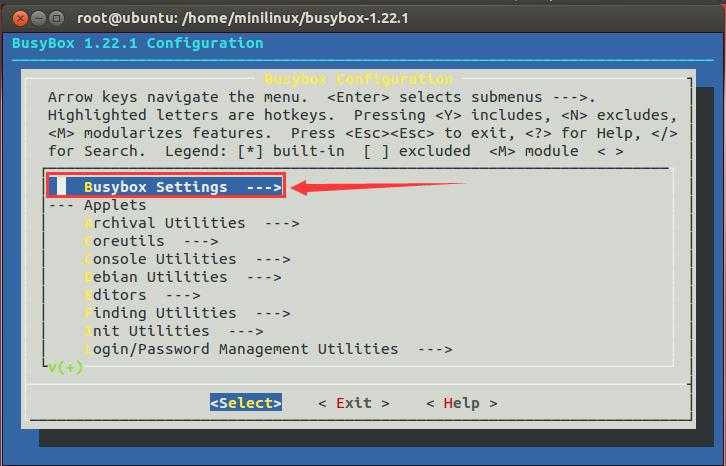The image size is (726, 466).
Task: Open the Coreutils submenu
Action: tap(151, 241)
